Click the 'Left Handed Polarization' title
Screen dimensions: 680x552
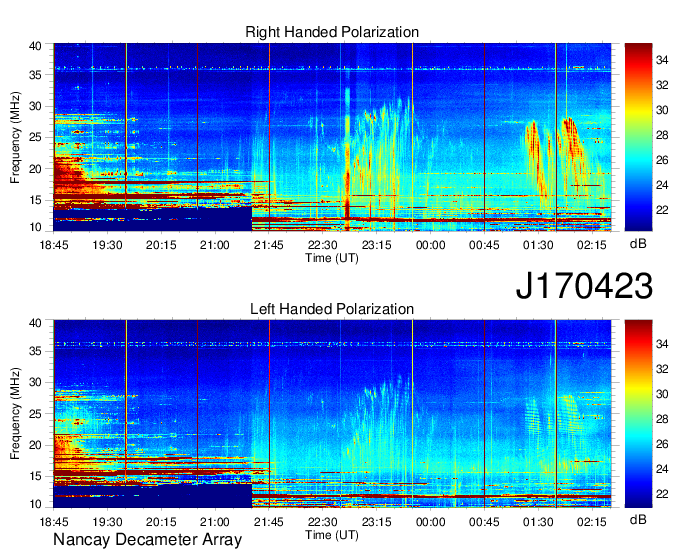pos(332,309)
